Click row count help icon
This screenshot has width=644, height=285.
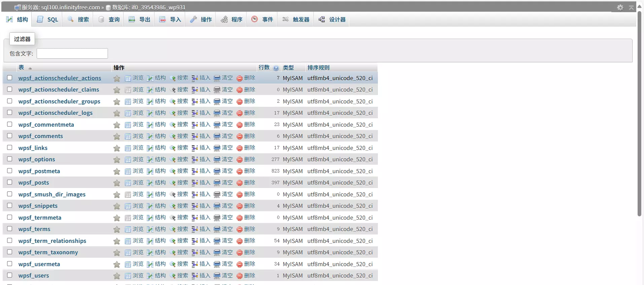276,68
